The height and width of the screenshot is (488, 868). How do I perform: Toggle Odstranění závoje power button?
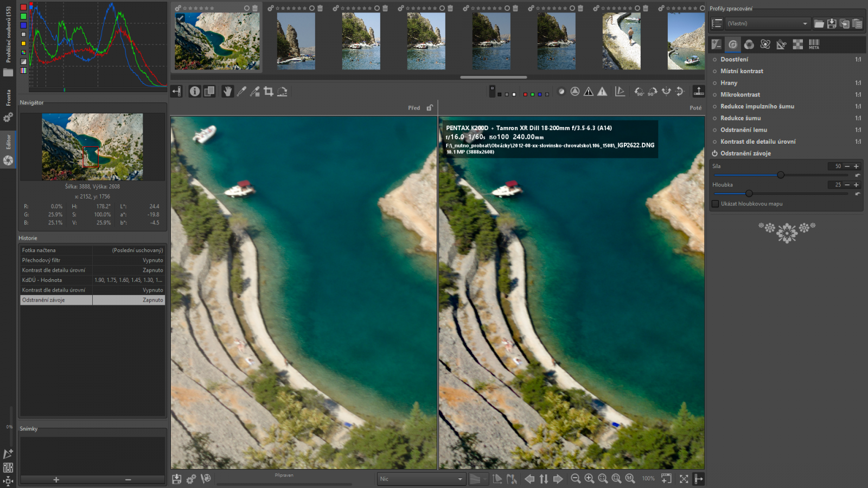pos(715,153)
